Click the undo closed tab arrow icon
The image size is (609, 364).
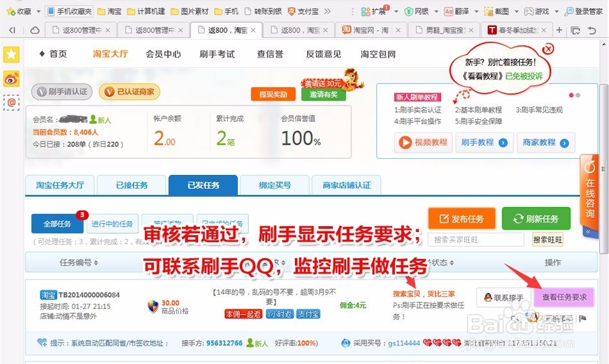pos(592,30)
